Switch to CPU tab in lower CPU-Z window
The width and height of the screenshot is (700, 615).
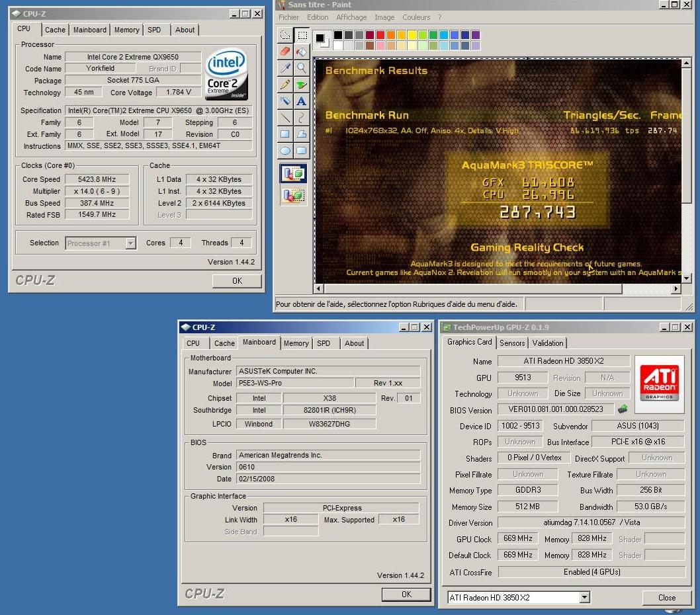193,343
